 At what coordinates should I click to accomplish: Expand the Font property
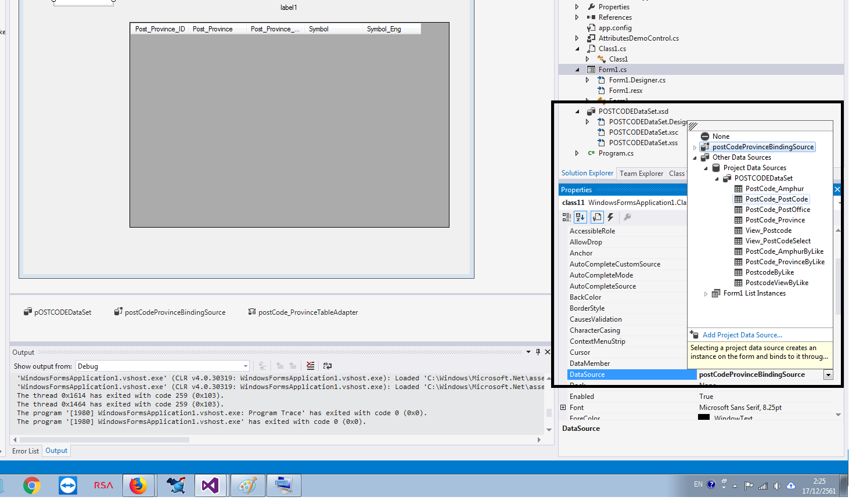pyautogui.click(x=563, y=408)
